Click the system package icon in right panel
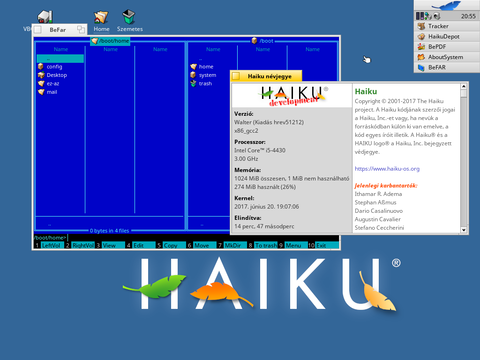 click(193, 75)
